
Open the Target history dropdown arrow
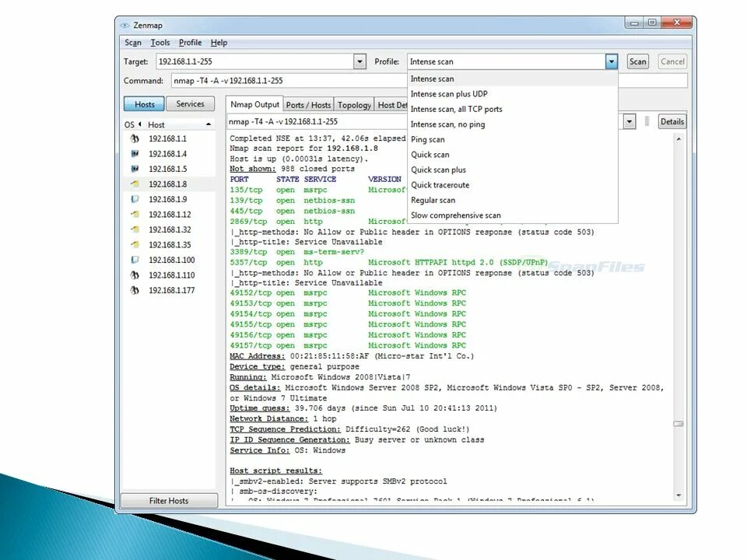[359, 61]
